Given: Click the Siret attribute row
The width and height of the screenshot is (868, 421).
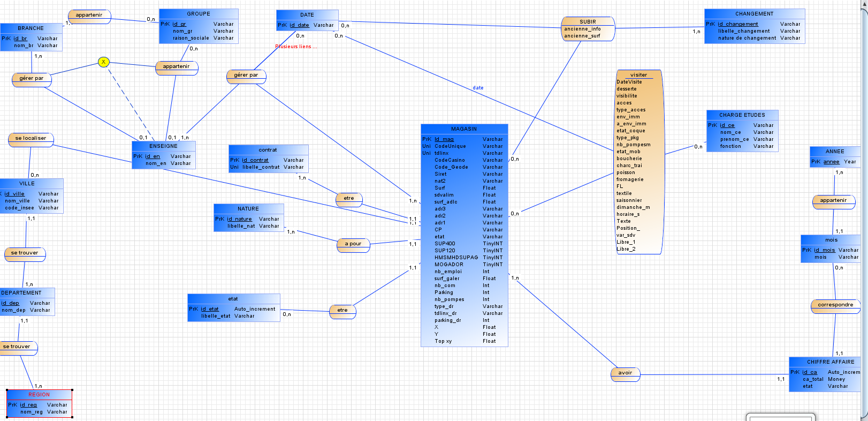Looking at the screenshot, I should pyautogui.click(x=464, y=174).
